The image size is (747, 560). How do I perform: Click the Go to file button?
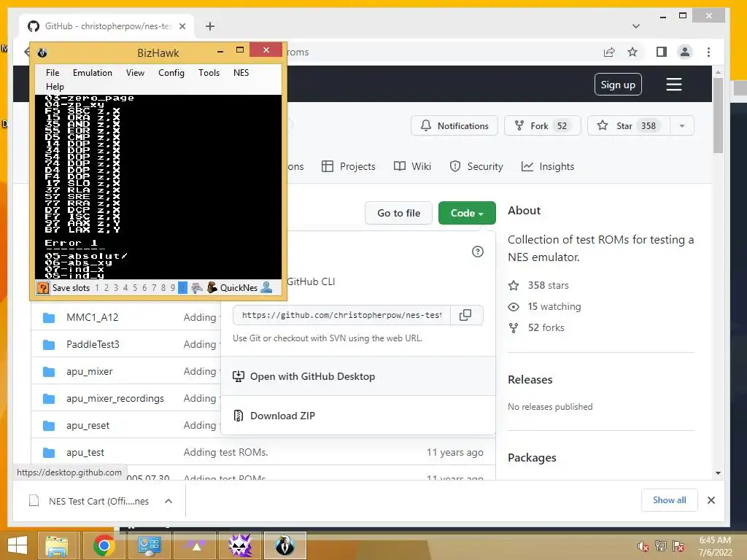[399, 214]
